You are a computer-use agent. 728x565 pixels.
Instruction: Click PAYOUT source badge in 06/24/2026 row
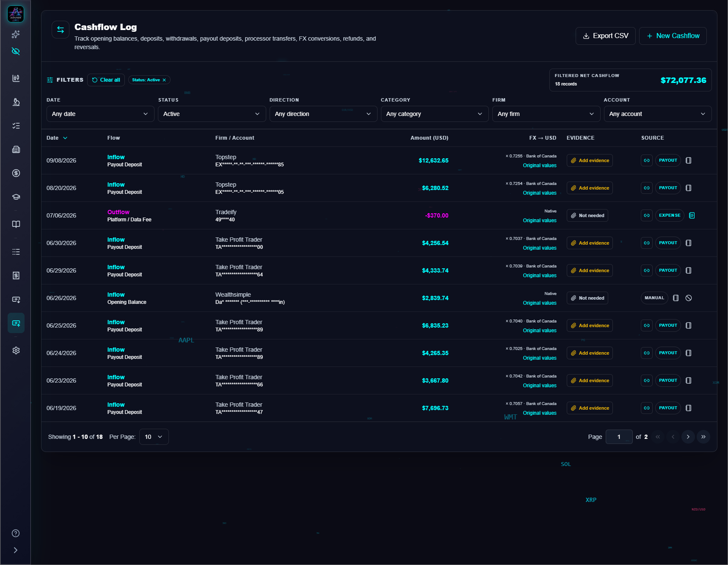[668, 353]
